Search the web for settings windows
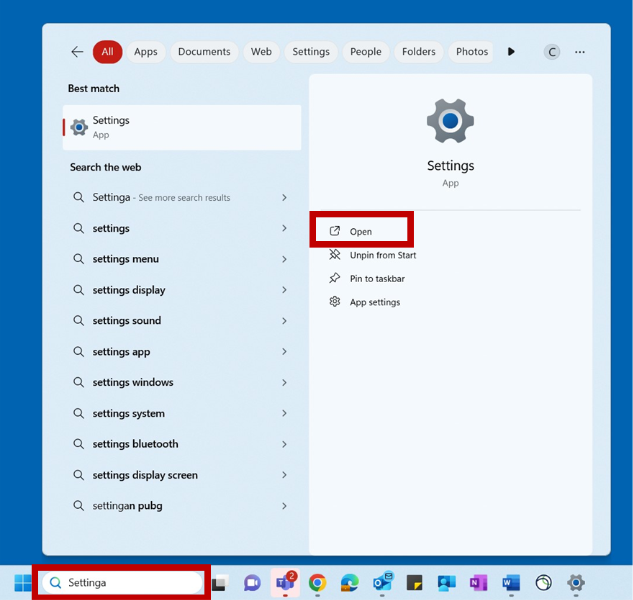Viewport: 633px width, 600px height. click(133, 382)
